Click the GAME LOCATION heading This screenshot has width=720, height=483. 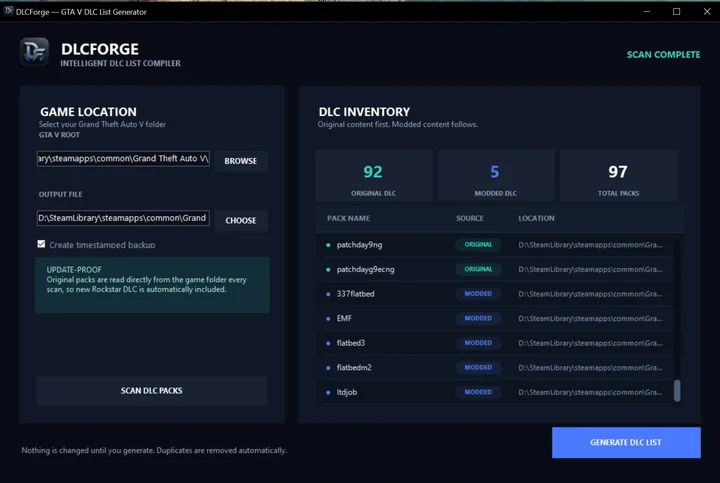(x=88, y=112)
